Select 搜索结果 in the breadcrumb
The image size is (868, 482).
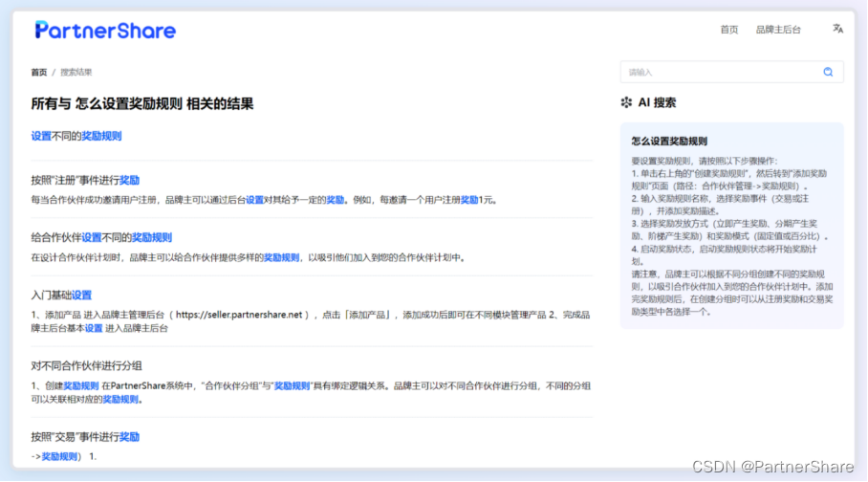(76, 72)
